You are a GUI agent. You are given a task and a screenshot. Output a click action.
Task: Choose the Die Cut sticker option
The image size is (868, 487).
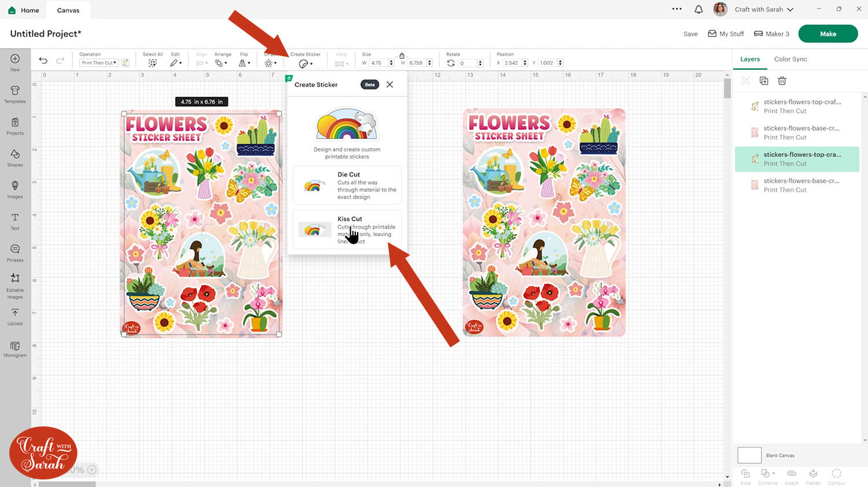(347, 185)
